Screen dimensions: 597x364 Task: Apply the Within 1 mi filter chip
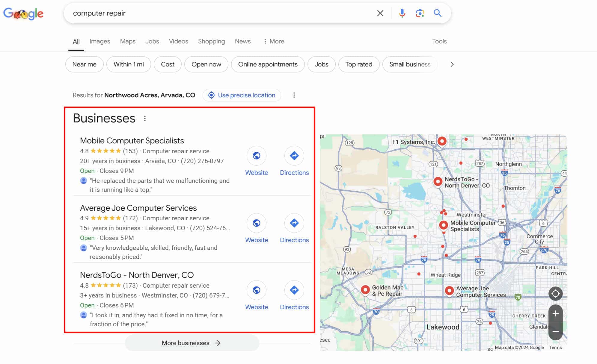[x=129, y=64]
